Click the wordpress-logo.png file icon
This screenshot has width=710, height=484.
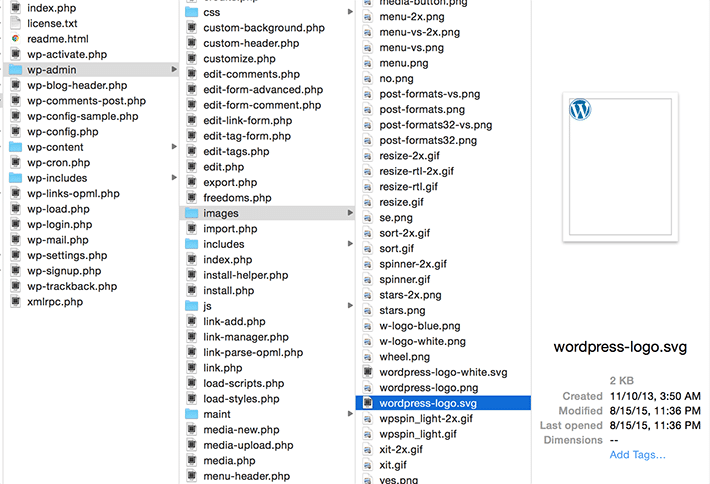pos(368,388)
